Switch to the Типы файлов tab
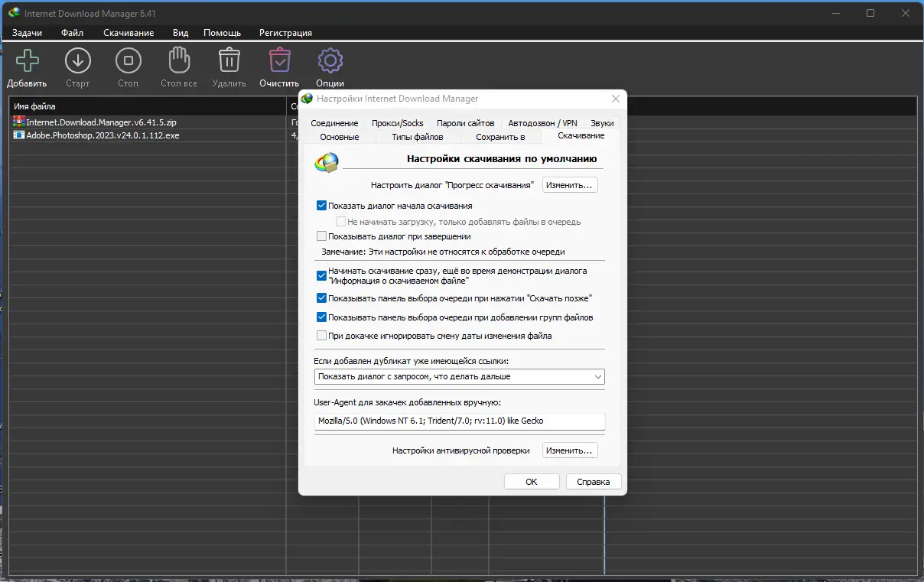 [418, 137]
